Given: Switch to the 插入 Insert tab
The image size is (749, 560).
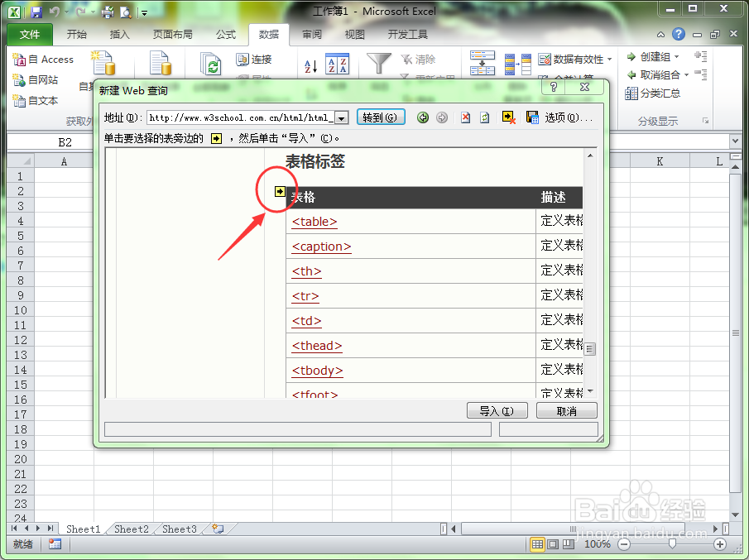Looking at the screenshot, I should [119, 35].
